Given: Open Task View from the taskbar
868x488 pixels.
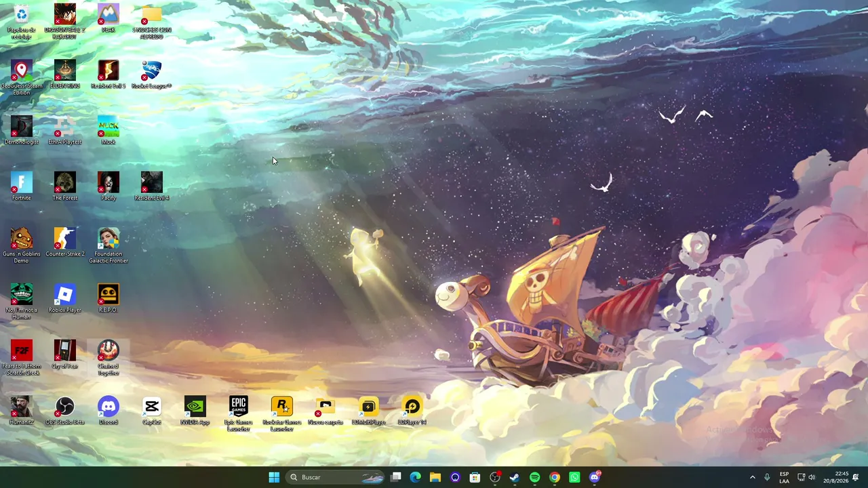Looking at the screenshot, I should click(396, 477).
